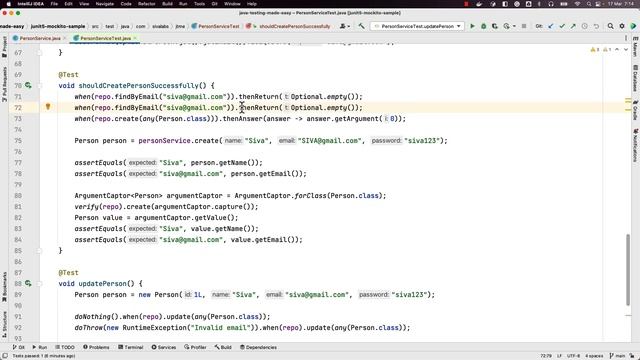Click the Profile run icon in toolbar
Screen dimensions: 640x360
pyautogui.click(x=506, y=26)
